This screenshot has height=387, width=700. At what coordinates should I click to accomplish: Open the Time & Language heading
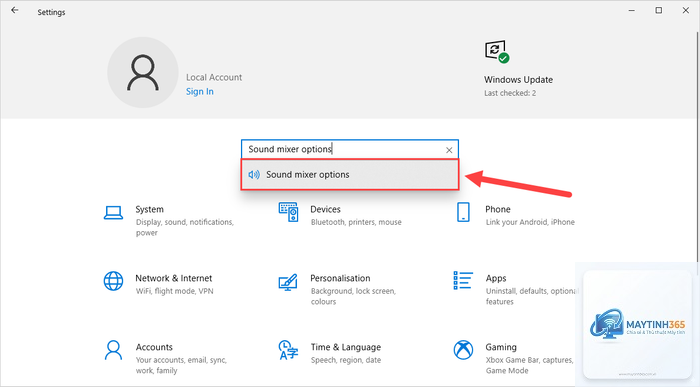coord(346,347)
